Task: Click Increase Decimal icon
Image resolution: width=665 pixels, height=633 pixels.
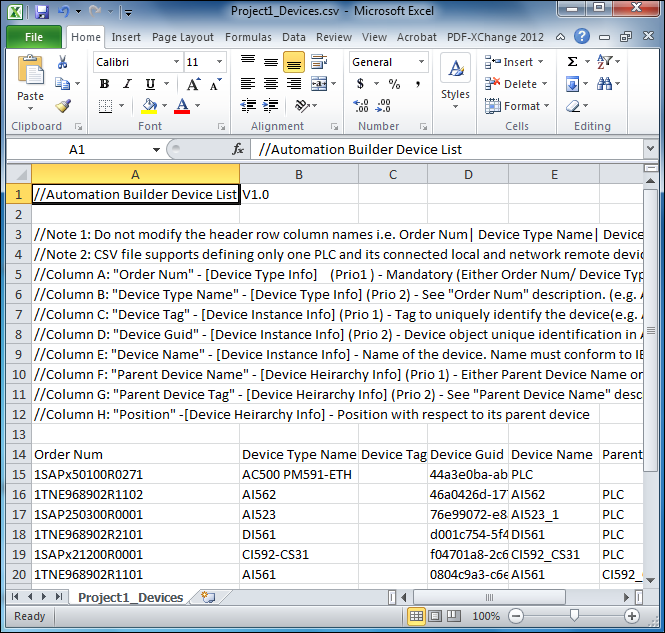Action: 361,106
